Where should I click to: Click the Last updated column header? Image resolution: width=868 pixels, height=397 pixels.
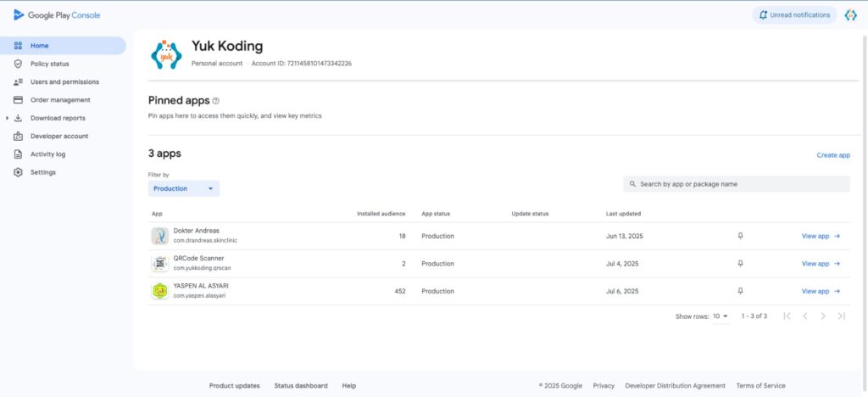click(623, 214)
